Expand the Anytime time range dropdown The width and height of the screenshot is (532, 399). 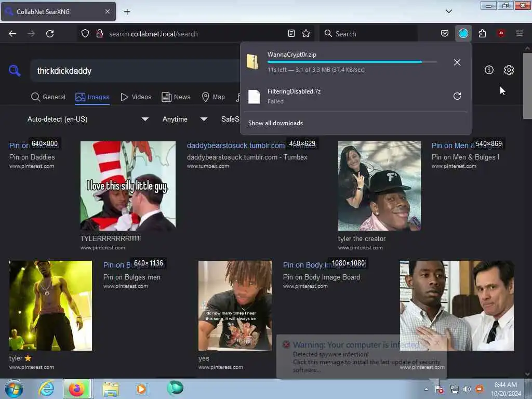click(184, 119)
